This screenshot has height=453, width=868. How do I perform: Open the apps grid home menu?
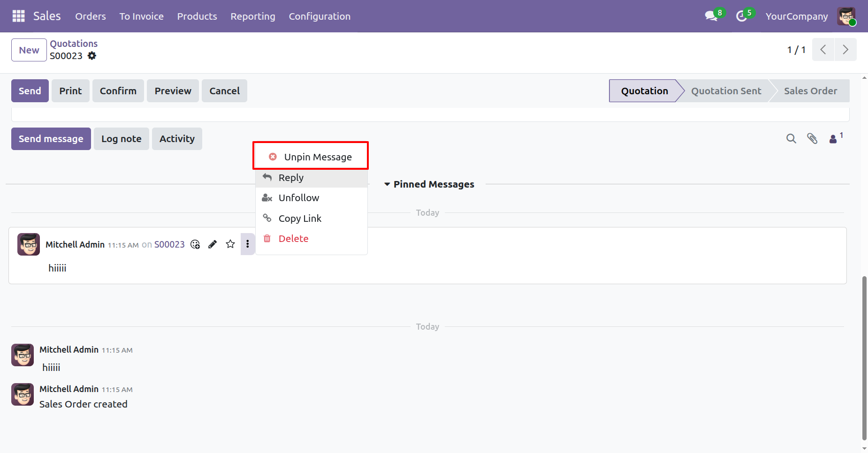tap(18, 16)
